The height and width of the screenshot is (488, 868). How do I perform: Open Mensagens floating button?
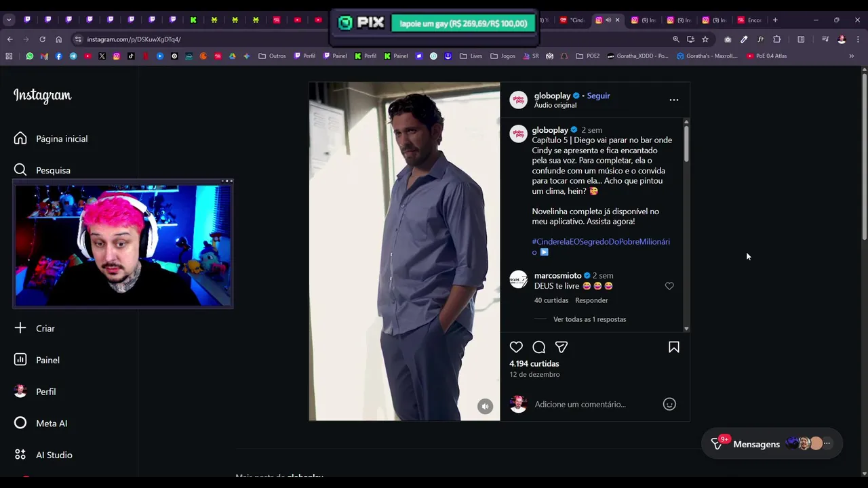[x=772, y=444]
